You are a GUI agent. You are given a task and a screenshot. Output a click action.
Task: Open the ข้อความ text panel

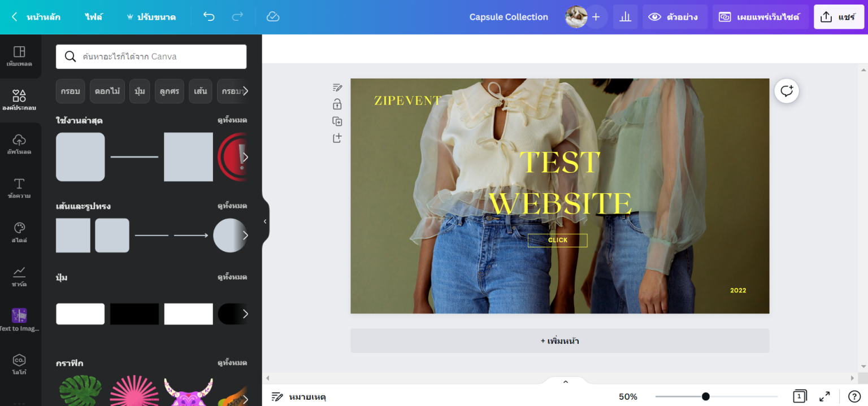click(x=20, y=188)
